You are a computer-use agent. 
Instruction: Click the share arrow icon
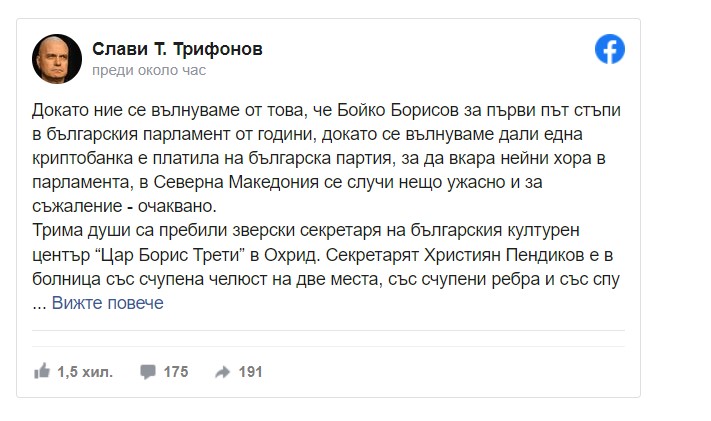(x=222, y=371)
